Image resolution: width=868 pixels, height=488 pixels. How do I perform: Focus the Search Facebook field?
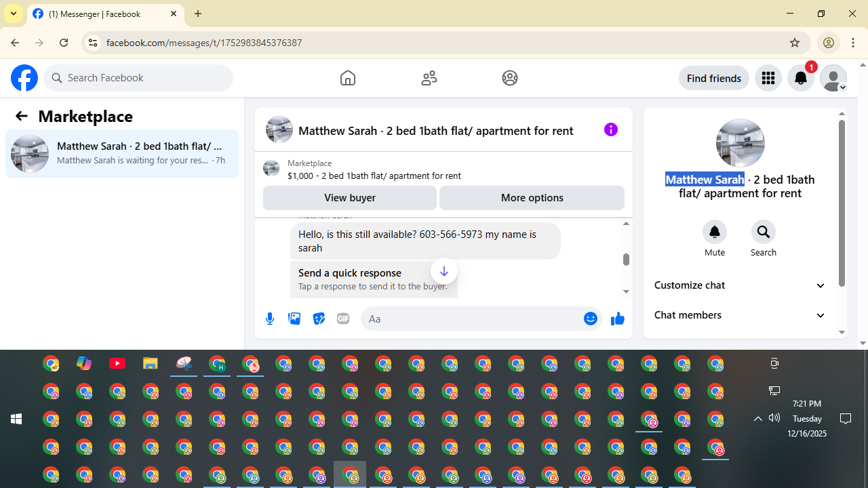point(138,78)
